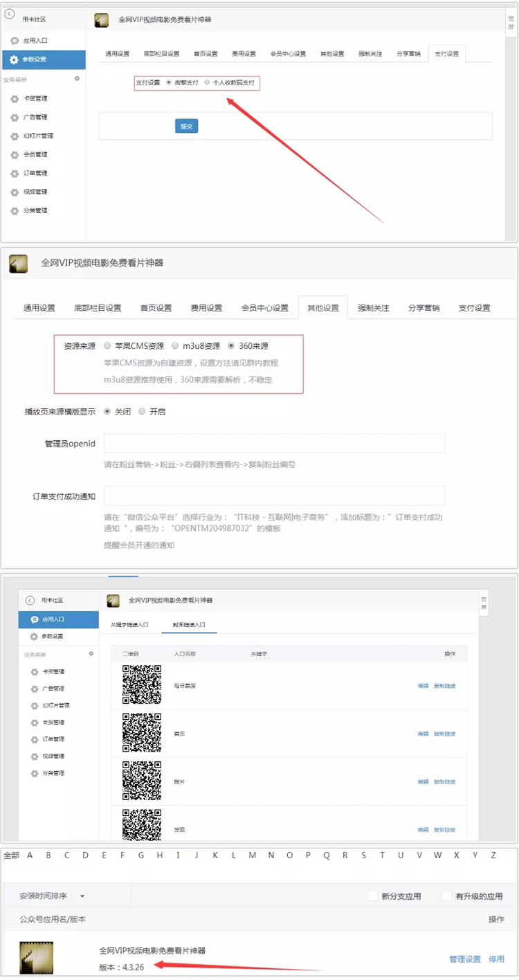Screen dimensions: 519x980
Task: Click the 停用 link to disable app
Action: pyautogui.click(x=496, y=959)
